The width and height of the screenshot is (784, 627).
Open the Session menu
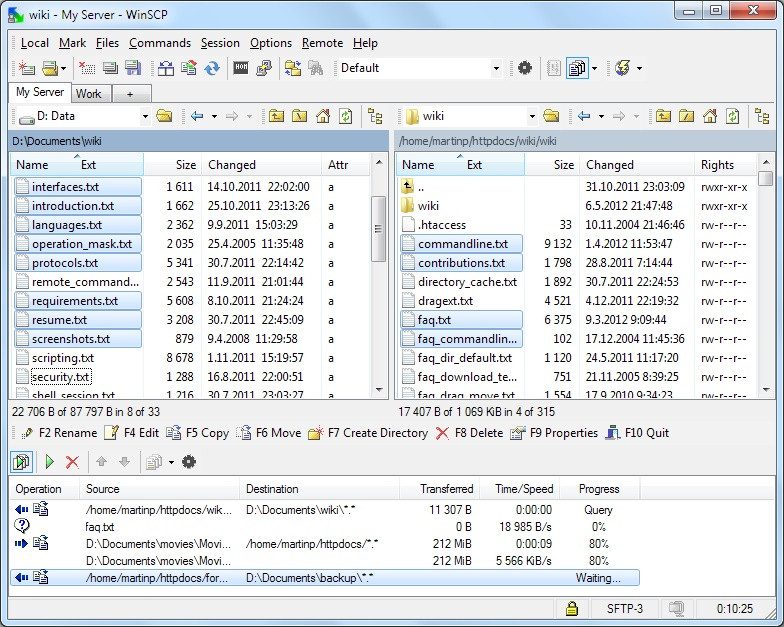220,43
